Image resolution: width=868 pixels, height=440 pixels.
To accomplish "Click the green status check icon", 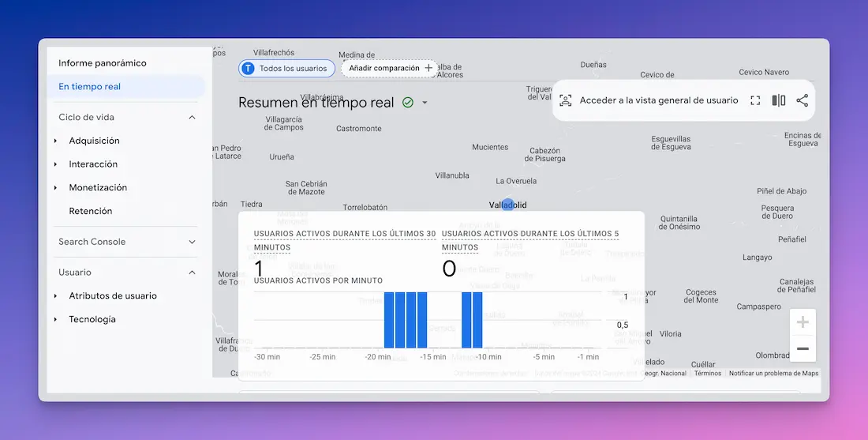I will tap(408, 103).
